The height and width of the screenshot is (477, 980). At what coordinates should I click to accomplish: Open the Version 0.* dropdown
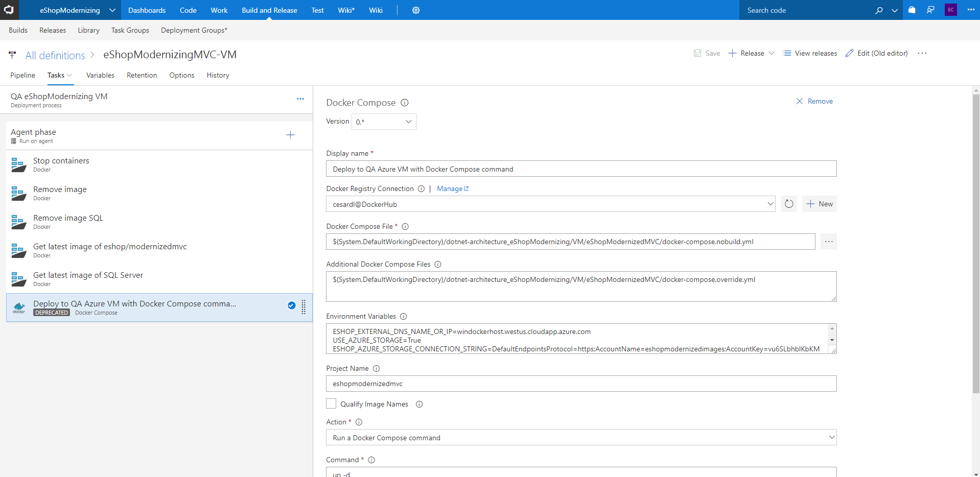coord(384,122)
